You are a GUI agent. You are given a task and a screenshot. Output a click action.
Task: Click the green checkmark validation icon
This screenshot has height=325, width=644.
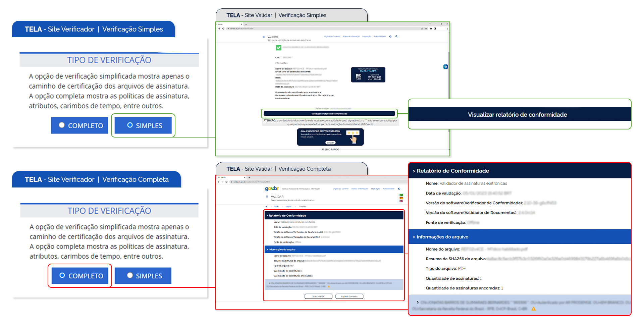tap(278, 48)
